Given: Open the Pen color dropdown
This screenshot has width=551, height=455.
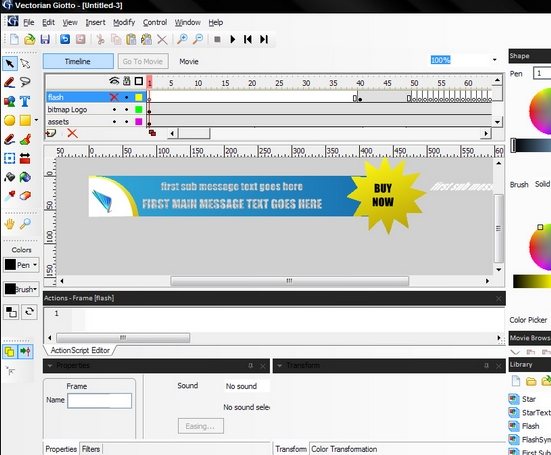Looking at the screenshot, I should 35,265.
